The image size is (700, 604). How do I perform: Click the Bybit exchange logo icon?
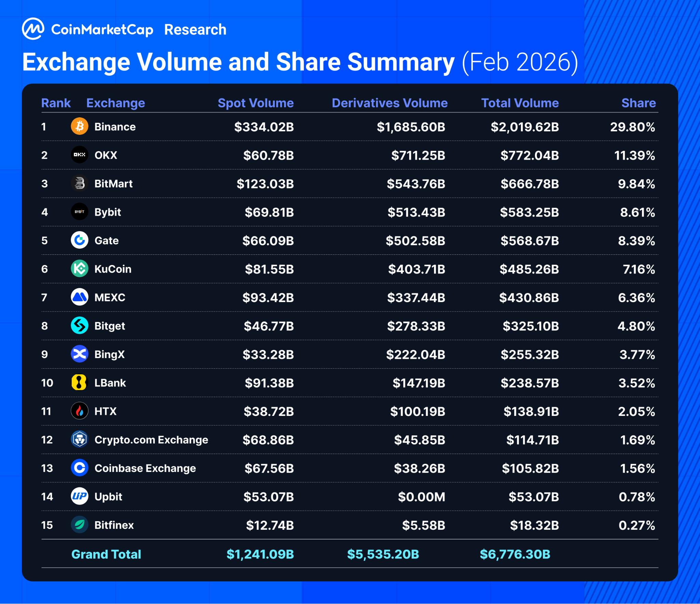pyautogui.click(x=80, y=212)
